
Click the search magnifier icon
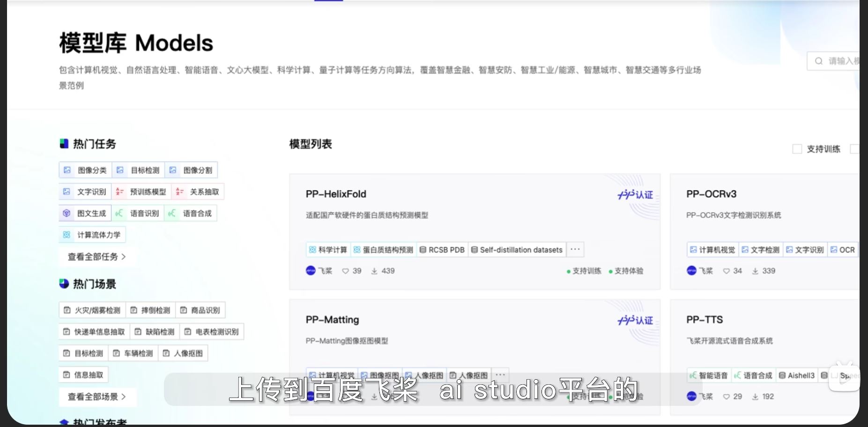point(819,61)
